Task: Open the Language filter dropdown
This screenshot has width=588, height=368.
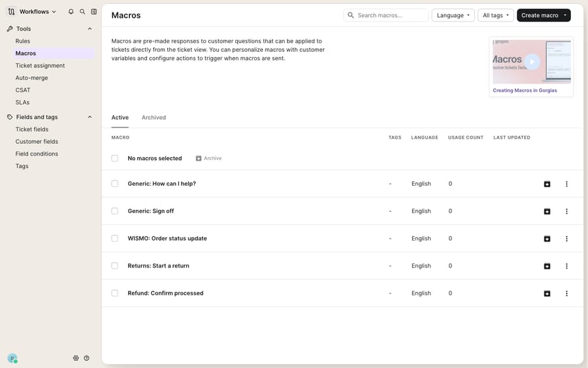Action: tap(453, 16)
